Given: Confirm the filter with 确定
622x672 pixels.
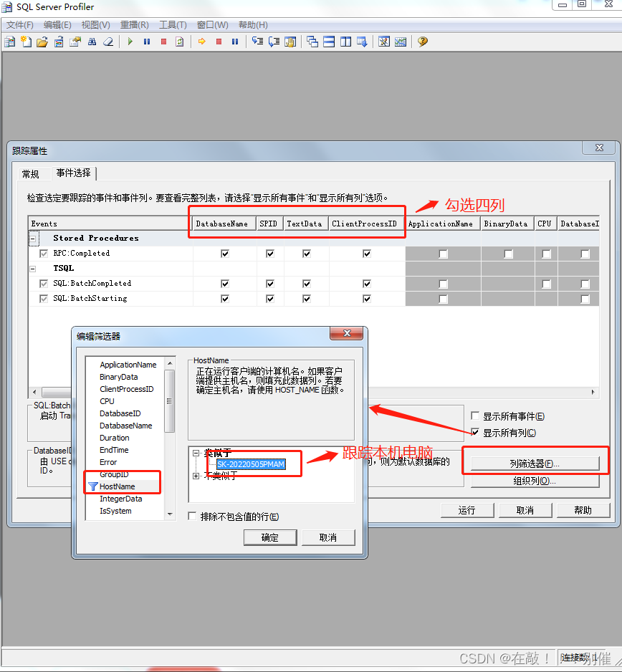Looking at the screenshot, I should coord(269,537).
